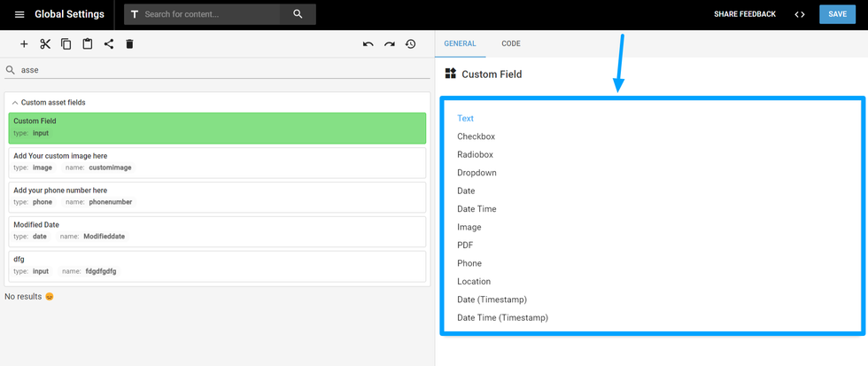Open the hamburger menu
Viewport: 868px width, 366px height.
(19, 14)
